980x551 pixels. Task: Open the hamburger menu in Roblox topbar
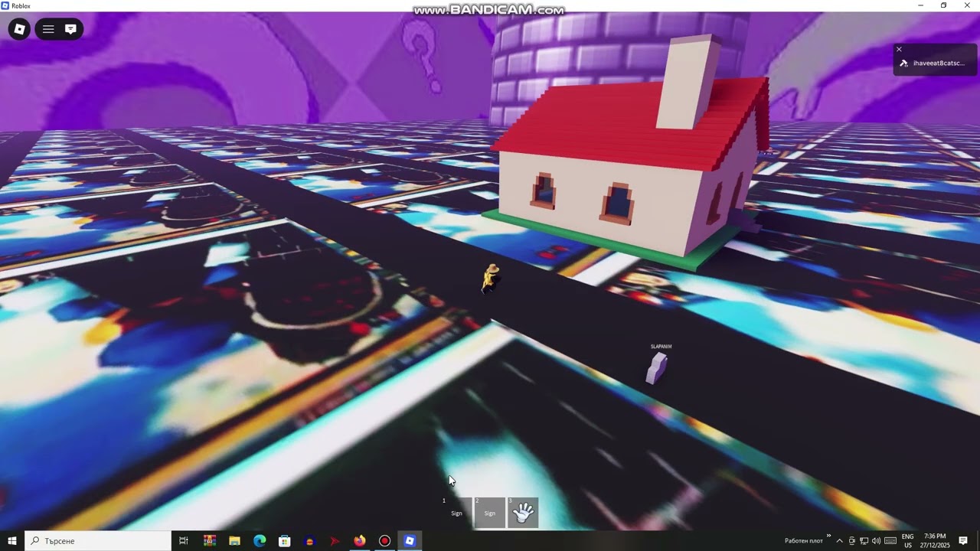pos(48,29)
